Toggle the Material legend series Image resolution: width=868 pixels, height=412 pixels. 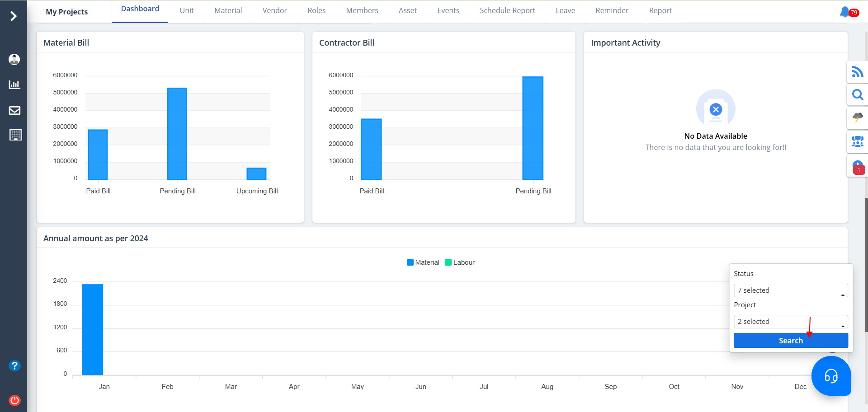pyautogui.click(x=423, y=262)
